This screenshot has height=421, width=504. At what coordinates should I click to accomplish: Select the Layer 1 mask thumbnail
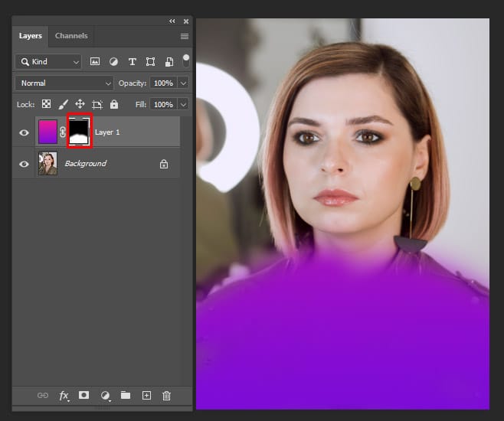point(79,132)
